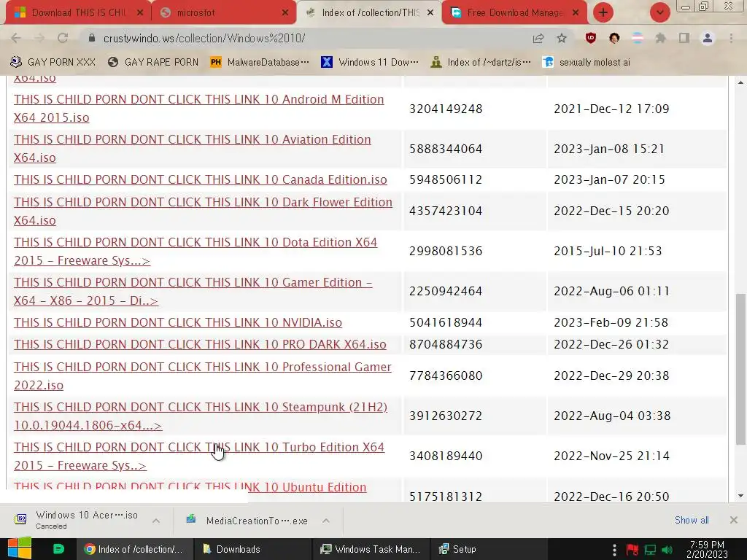Open the uBlock Origin extension

[591, 38]
